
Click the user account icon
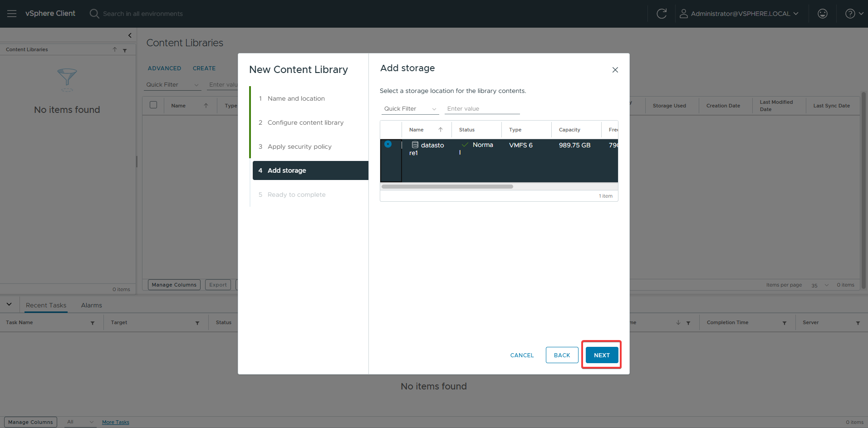[683, 14]
